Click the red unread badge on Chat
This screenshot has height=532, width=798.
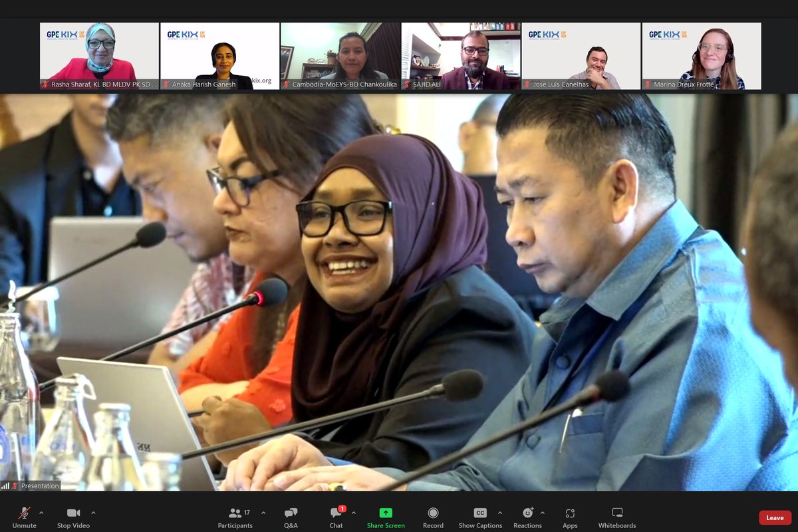(x=342, y=509)
